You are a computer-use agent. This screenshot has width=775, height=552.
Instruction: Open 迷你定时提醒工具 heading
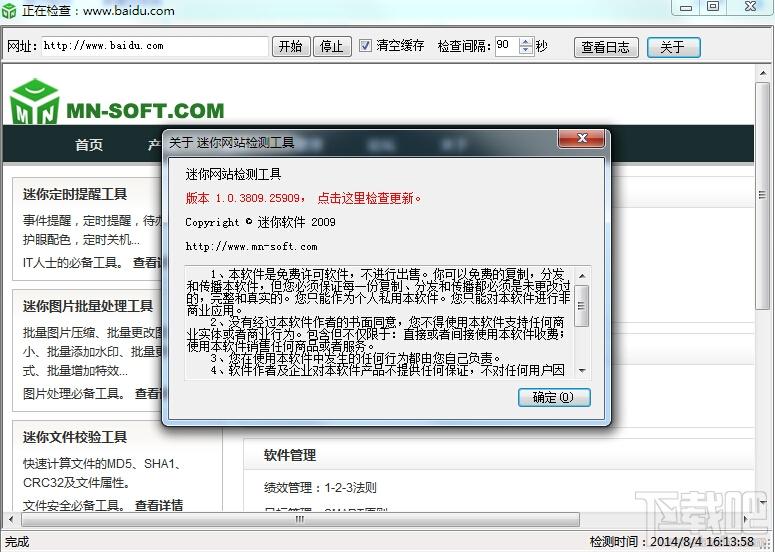[75, 194]
